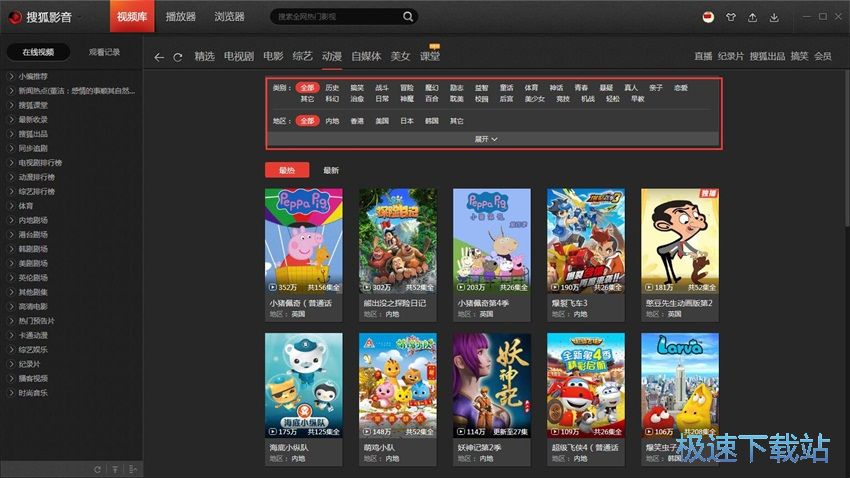
Task: Select 全部 in the 地区 filter row
Action: [x=307, y=121]
